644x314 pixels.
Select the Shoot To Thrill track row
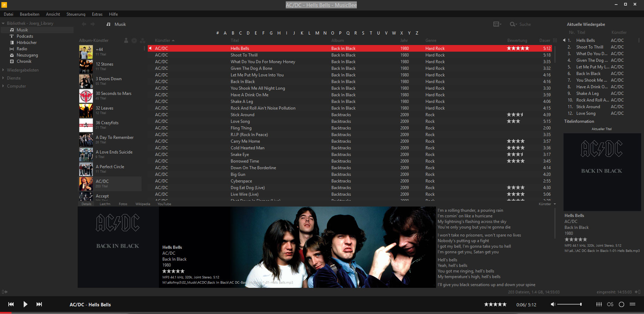click(350, 55)
